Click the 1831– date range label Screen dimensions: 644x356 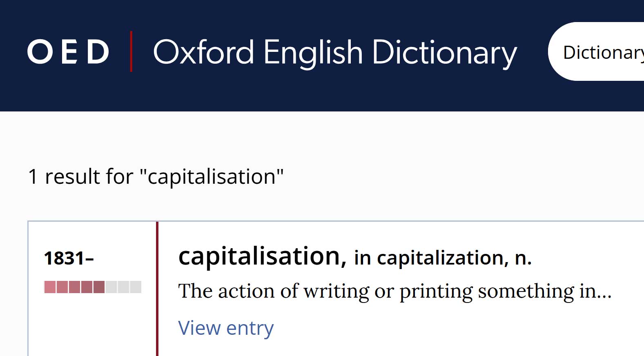69,258
